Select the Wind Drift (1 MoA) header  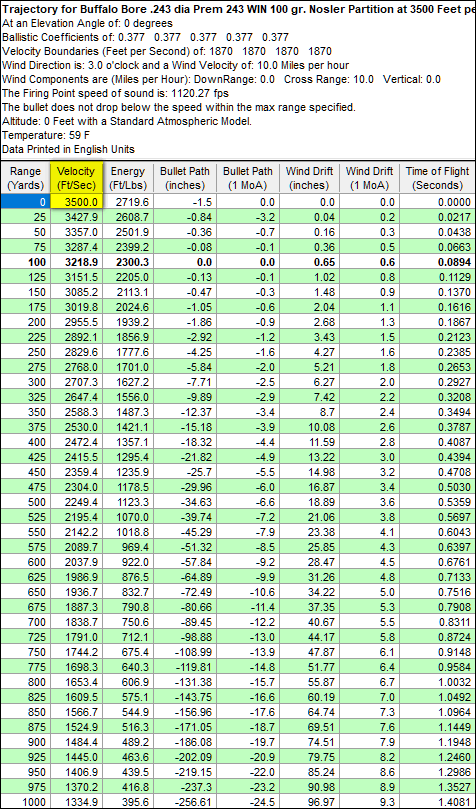(369, 178)
